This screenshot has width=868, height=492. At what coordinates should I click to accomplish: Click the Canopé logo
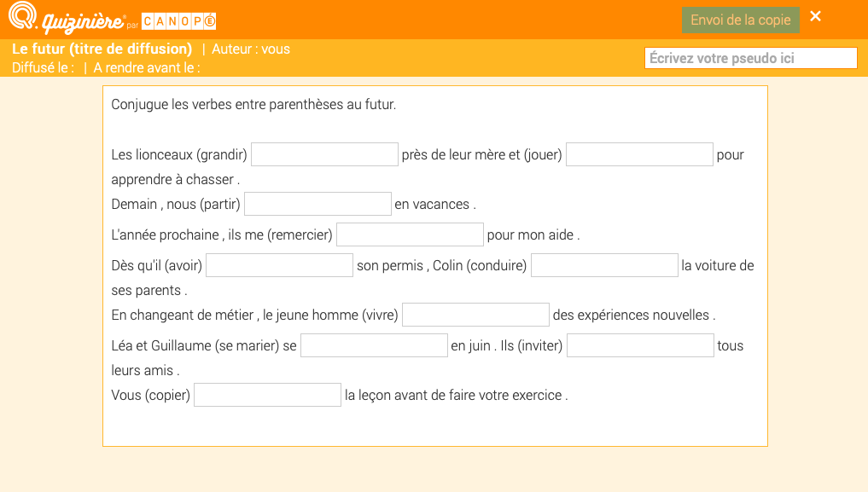click(178, 21)
